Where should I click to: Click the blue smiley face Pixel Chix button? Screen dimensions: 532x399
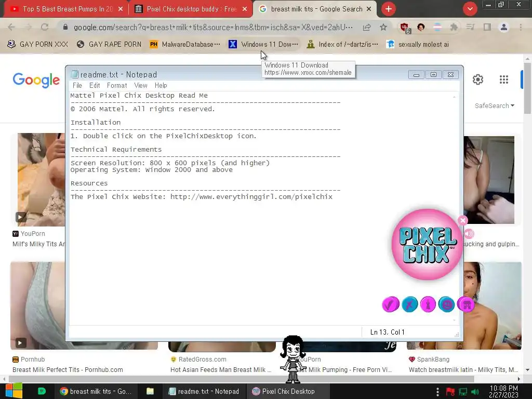[446, 304]
